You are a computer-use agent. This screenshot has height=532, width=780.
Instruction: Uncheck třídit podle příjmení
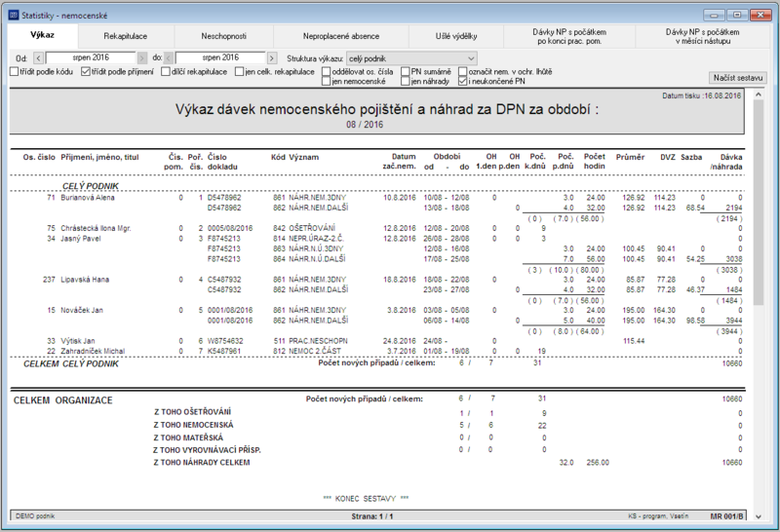click(x=86, y=71)
